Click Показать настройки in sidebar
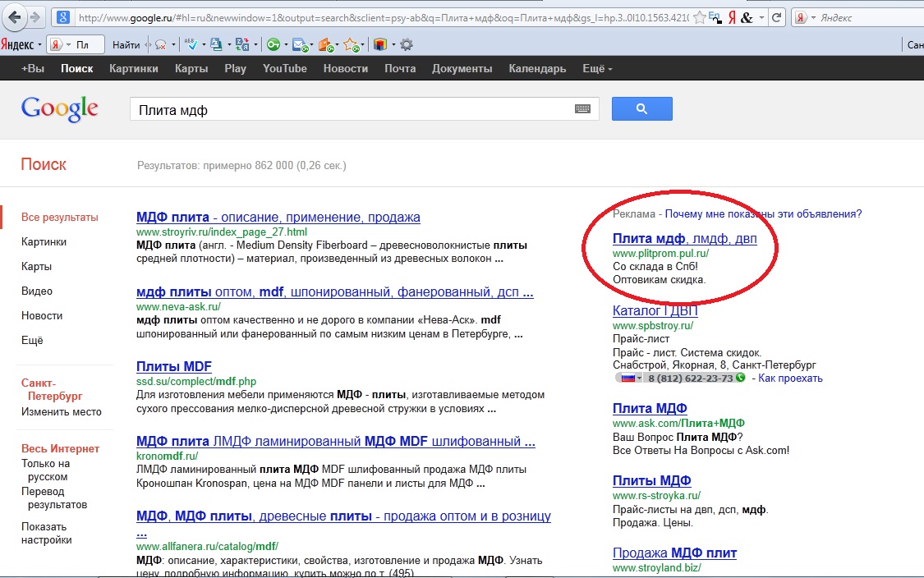 (x=47, y=533)
